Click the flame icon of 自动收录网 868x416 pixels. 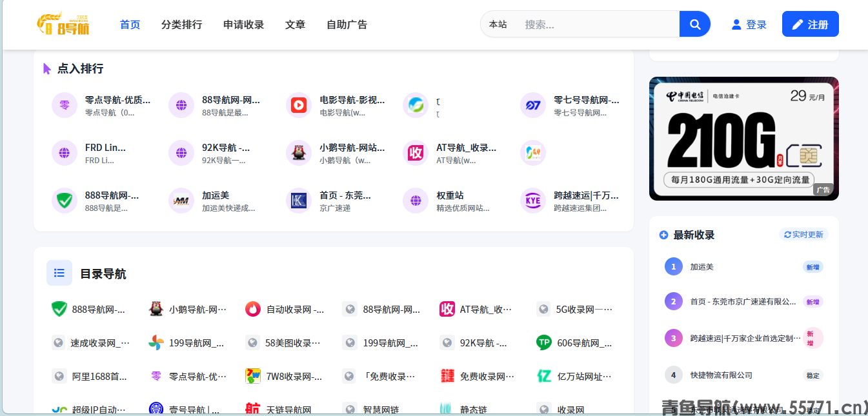point(253,309)
